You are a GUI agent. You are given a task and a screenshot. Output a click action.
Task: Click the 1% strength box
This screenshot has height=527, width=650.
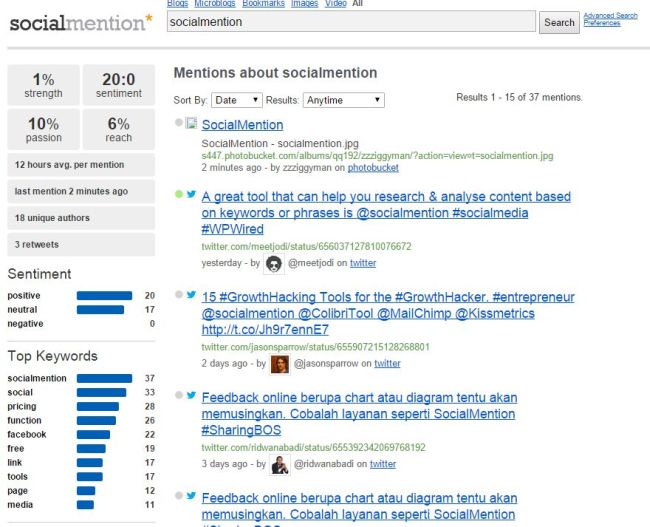[44, 85]
